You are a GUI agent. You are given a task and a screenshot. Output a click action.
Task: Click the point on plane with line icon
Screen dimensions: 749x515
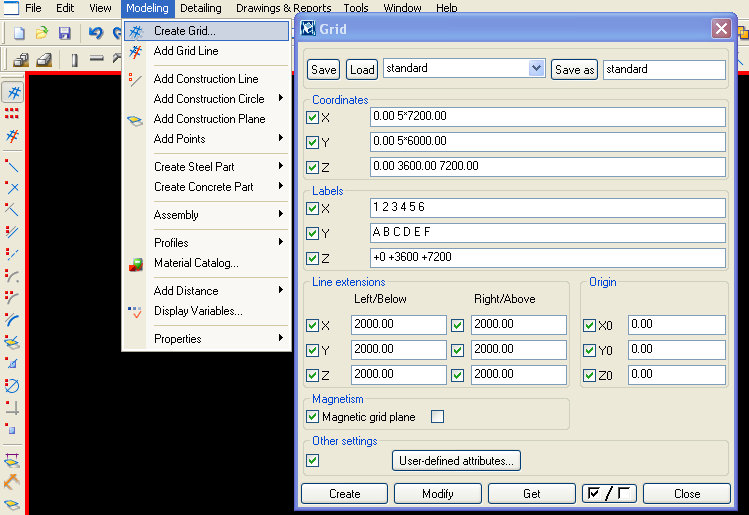pyautogui.click(x=12, y=341)
